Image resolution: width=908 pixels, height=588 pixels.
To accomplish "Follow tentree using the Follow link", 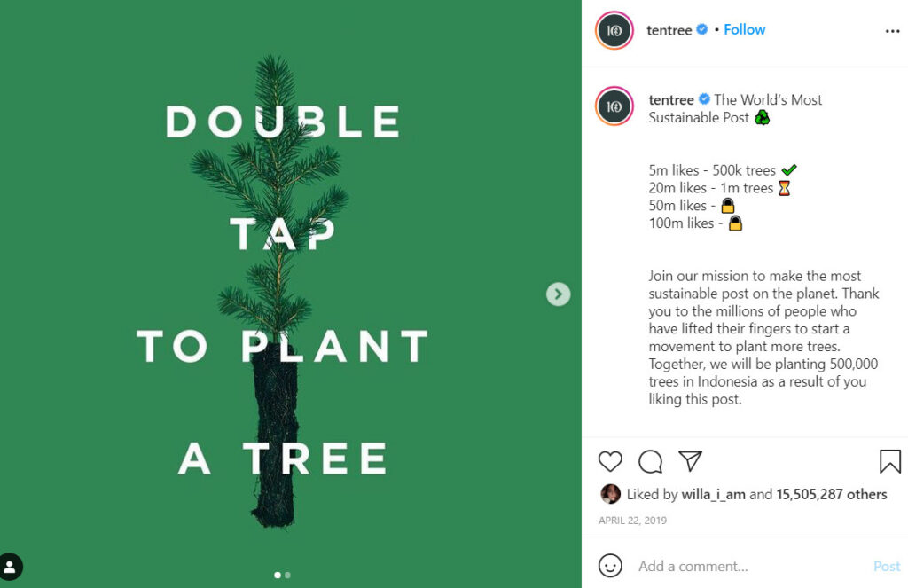I will [744, 29].
